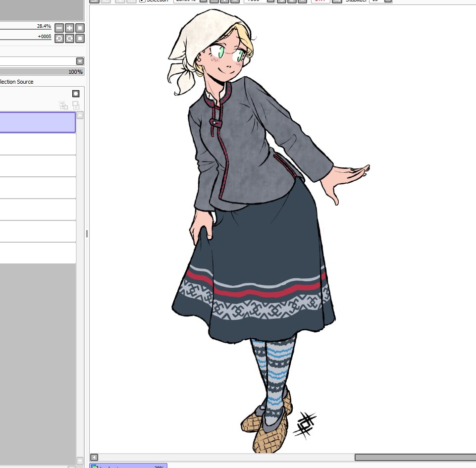
Task: Select the highlighted purple layer row
Action: point(38,122)
